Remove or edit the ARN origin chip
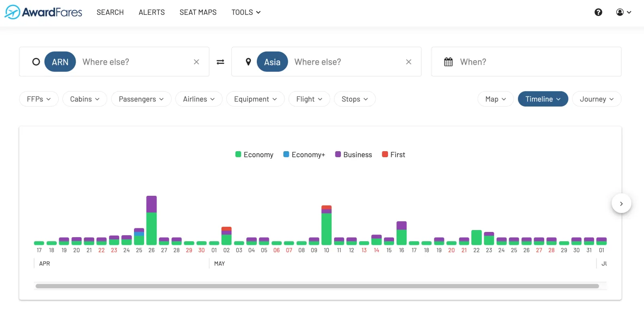The height and width of the screenshot is (316, 644). [60, 62]
